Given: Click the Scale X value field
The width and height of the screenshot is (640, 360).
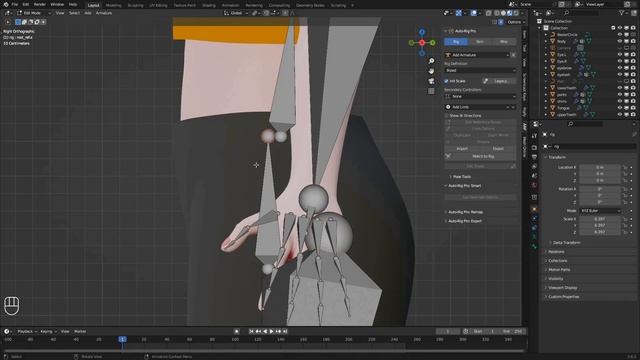Looking at the screenshot, I should (600, 219).
